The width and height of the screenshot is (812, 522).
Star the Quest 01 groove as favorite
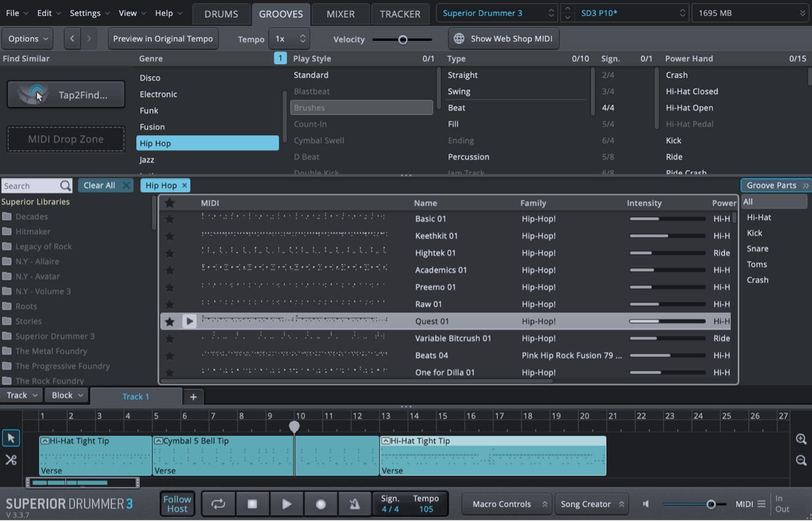point(170,321)
